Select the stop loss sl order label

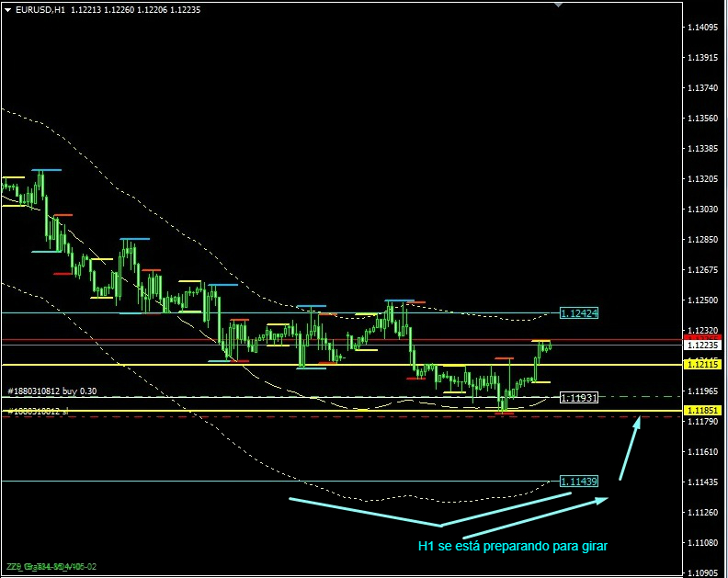pos(38,411)
